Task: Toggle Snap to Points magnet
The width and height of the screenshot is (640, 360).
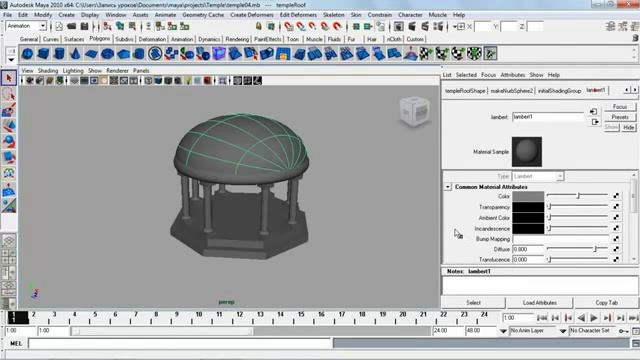Action: (313, 27)
